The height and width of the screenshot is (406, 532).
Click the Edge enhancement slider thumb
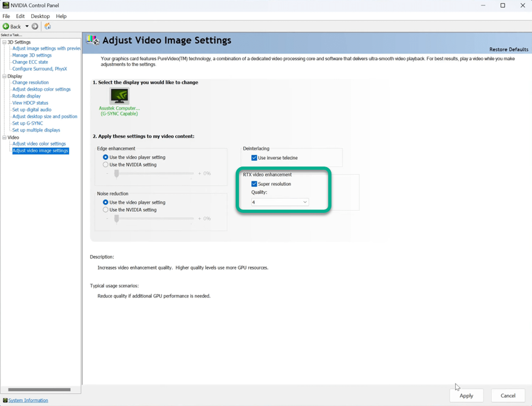(x=117, y=173)
